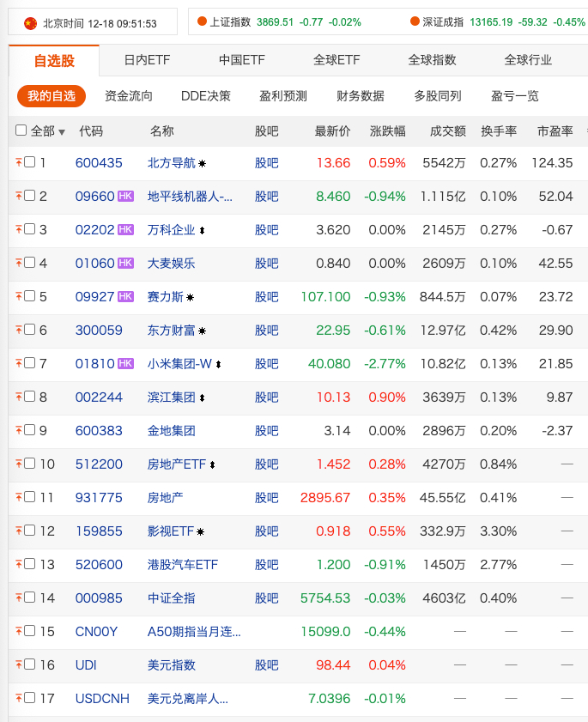Click the HK badge next to code 09660
This screenshot has height=722, width=588.
tap(124, 196)
